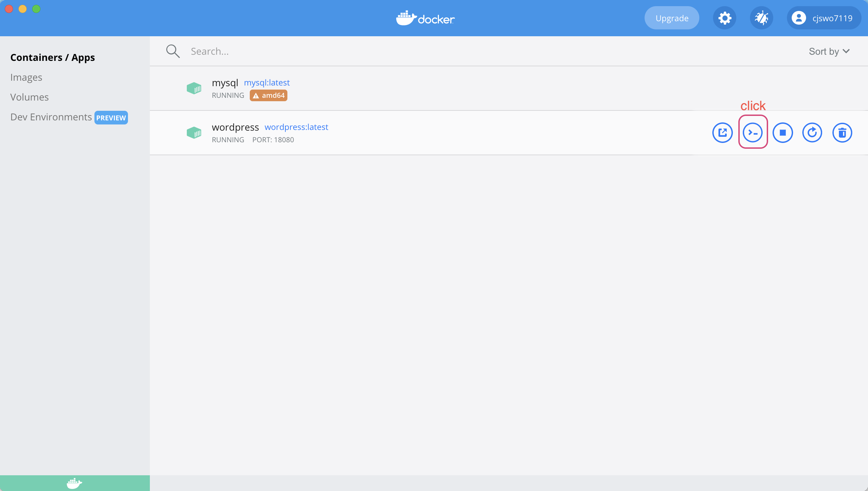Click the search magnifier icon
The height and width of the screenshot is (491, 868).
(x=173, y=51)
